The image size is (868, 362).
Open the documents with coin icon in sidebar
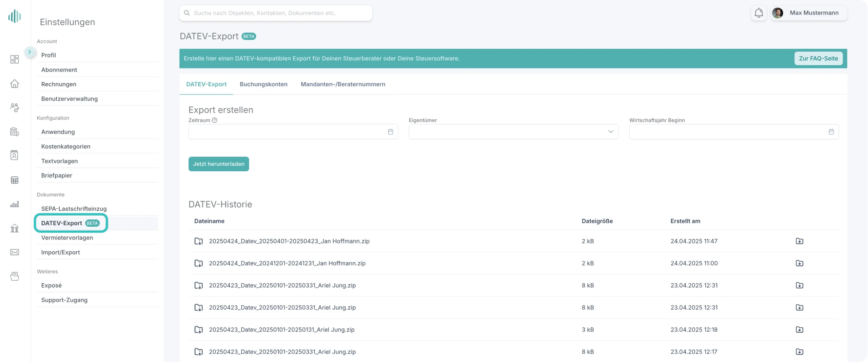pyautogui.click(x=15, y=131)
